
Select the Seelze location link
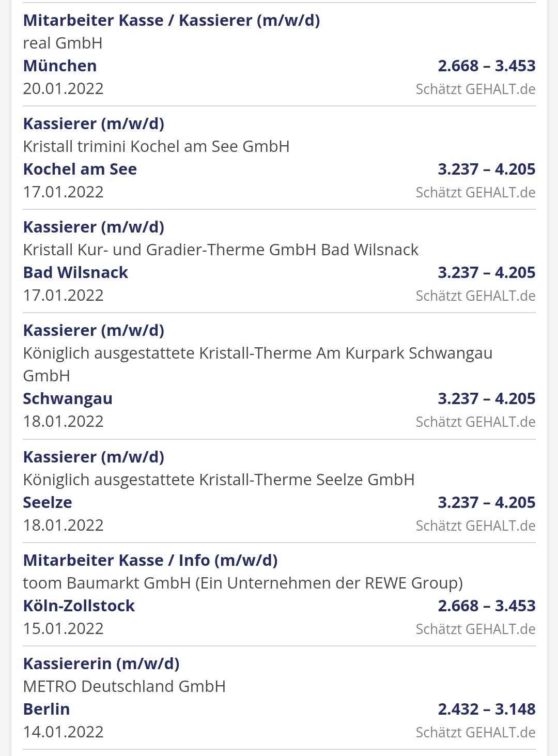click(48, 502)
